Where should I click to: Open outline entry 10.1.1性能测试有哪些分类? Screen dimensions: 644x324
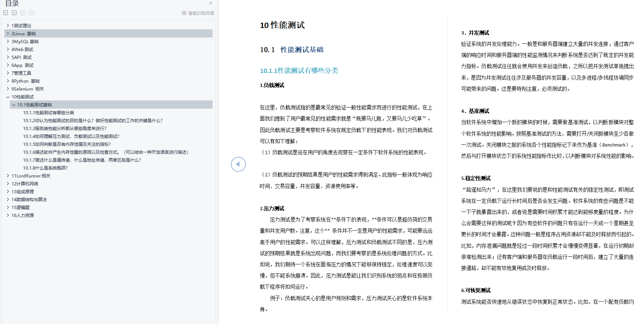tap(49, 112)
